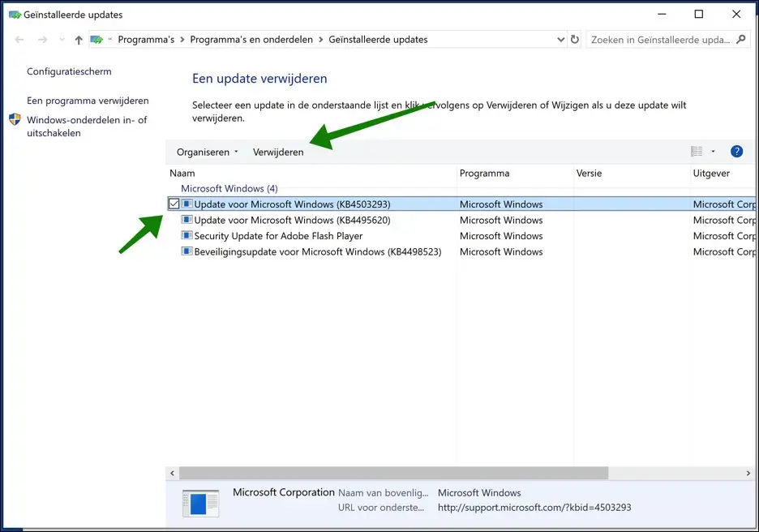Click the Geïnstalleerde updates title bar icon

[15, 15]
